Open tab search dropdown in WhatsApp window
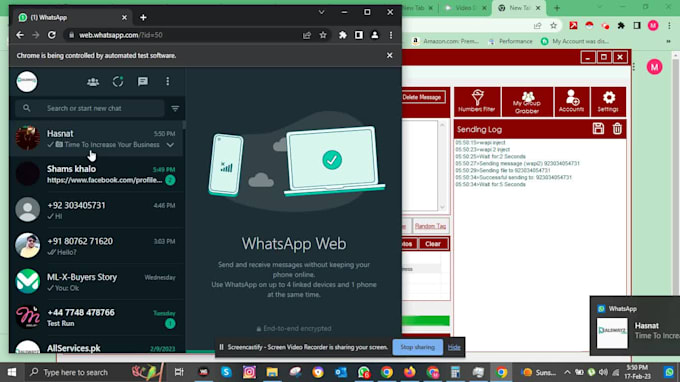 point(321,12)
